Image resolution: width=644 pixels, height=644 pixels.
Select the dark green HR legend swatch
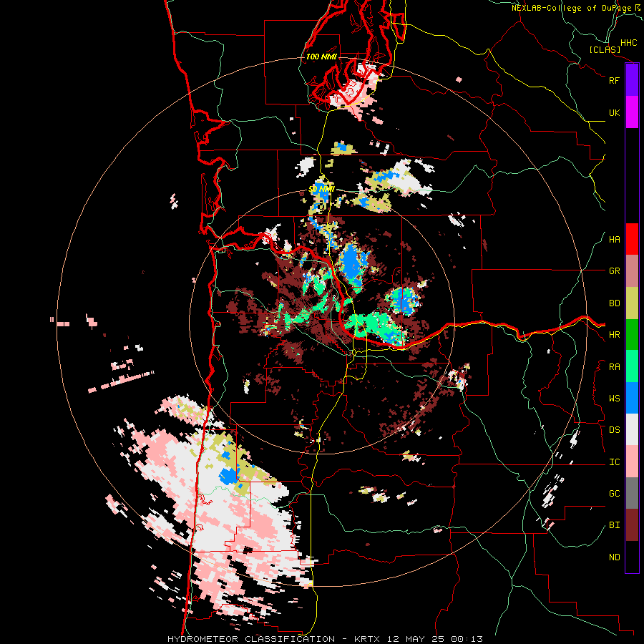(x=632, y=335)
